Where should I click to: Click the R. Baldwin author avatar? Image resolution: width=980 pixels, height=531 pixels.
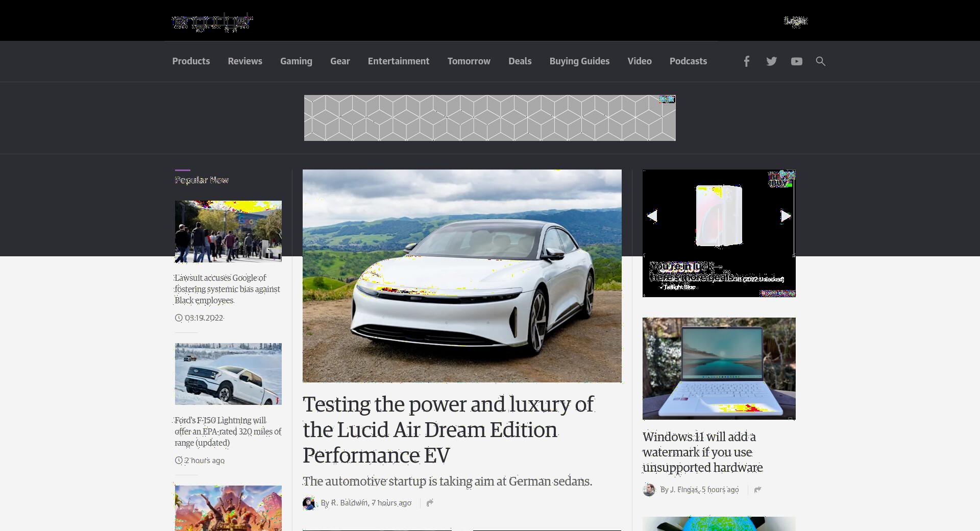click(x=309, y=503)
